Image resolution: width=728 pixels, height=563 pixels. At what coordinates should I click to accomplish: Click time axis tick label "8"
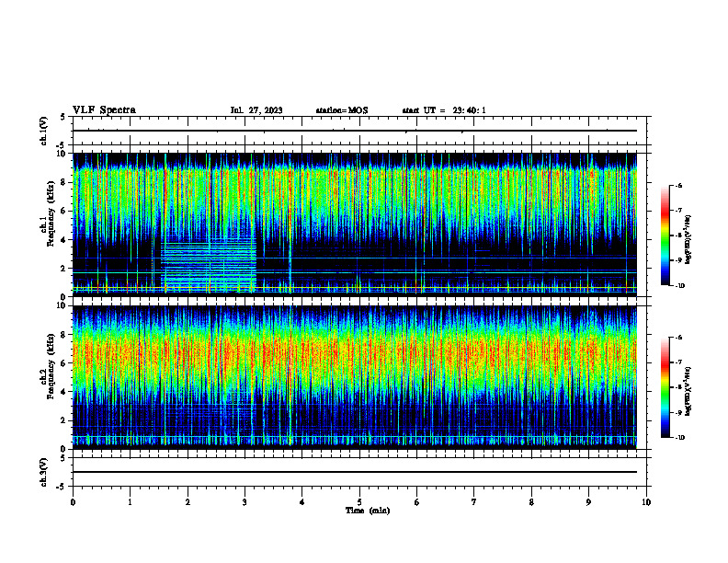[531, 502]
